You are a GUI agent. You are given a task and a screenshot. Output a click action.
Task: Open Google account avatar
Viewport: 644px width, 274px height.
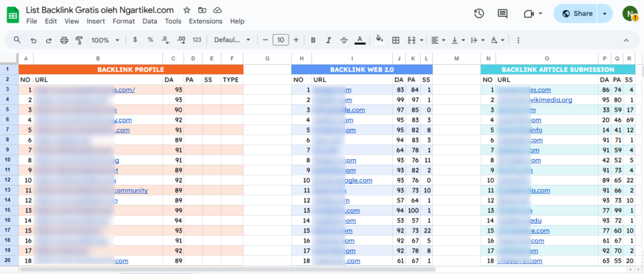630,14
